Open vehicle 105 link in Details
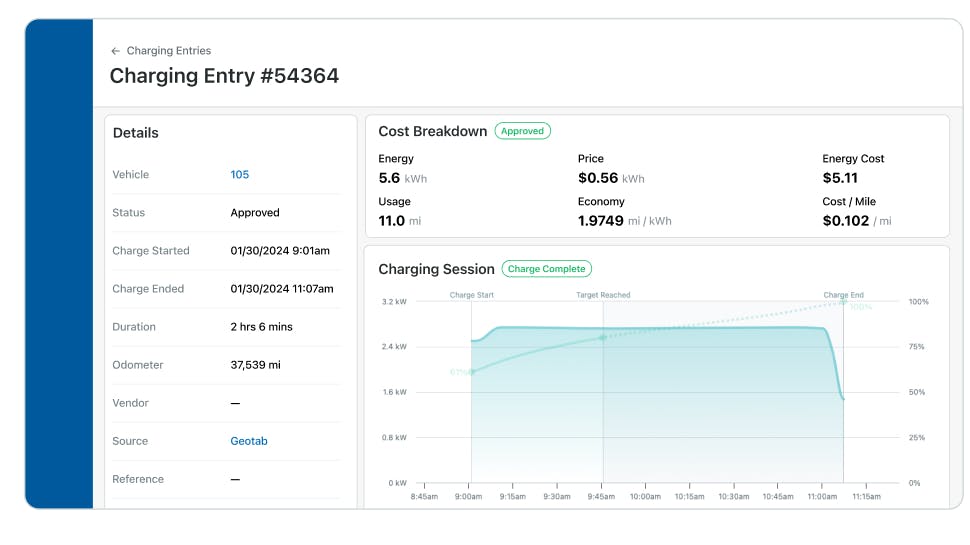 pos(240,175)
